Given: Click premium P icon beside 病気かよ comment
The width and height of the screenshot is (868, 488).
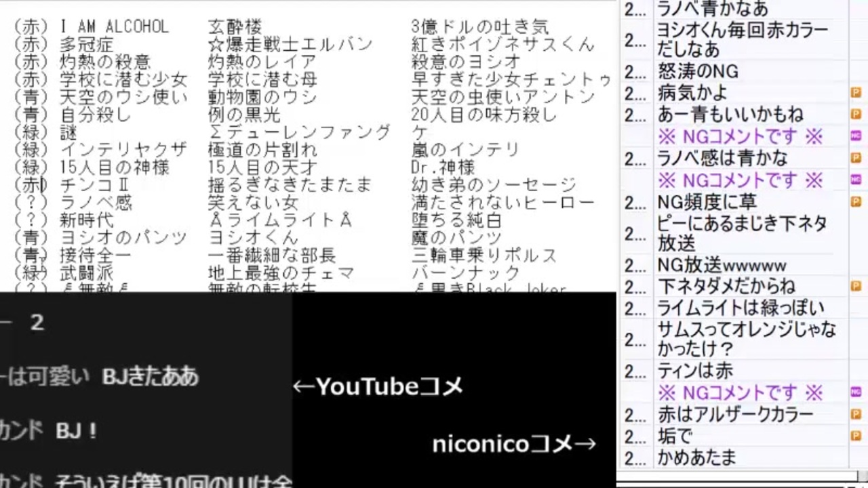Looking at the screenshot, I should click(x=856, y=92).
